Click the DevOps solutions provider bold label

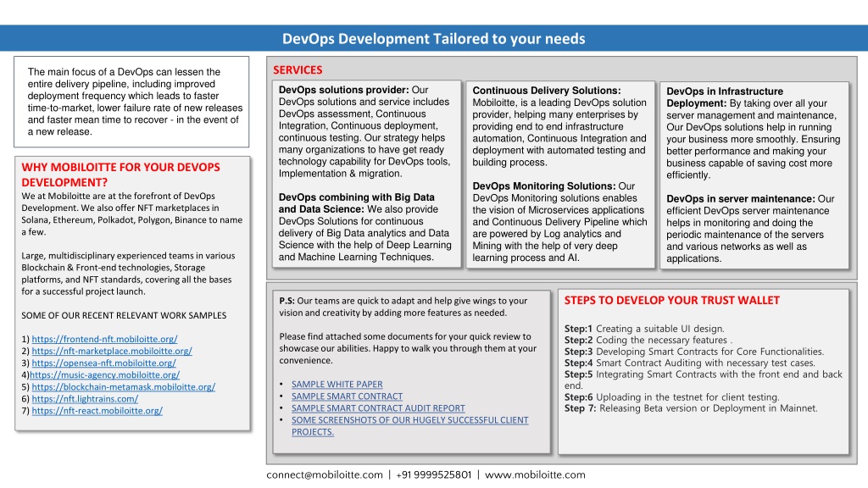point(344,90)
